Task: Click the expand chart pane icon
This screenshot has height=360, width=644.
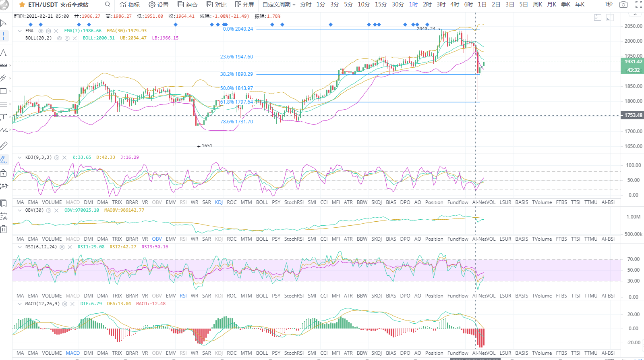Action: click(610, 17)
